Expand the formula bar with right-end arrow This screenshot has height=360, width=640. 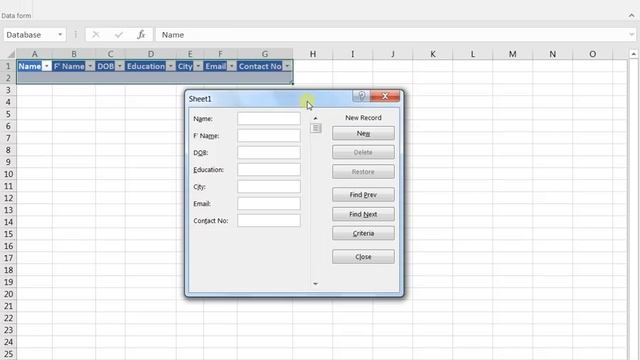click(x=631, y=35)
